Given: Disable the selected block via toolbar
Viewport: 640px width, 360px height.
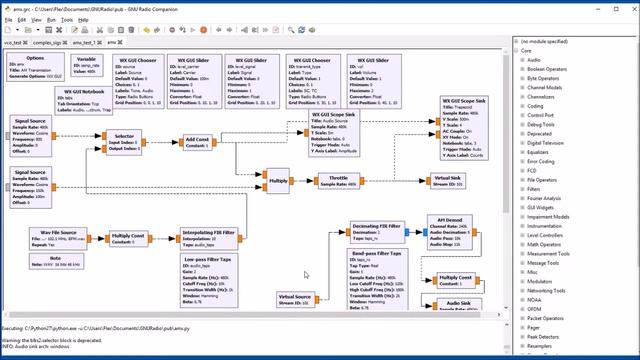Looking at the screenshot, I should (x=255, y=30).
